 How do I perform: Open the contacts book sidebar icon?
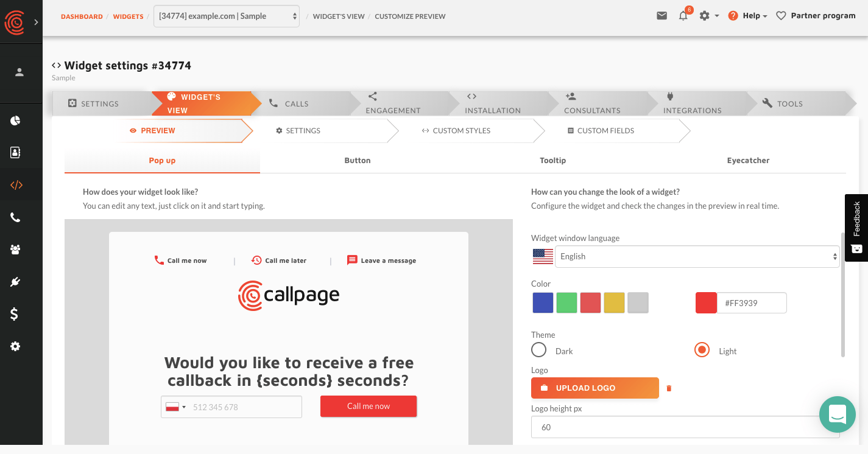coord(16,153)
